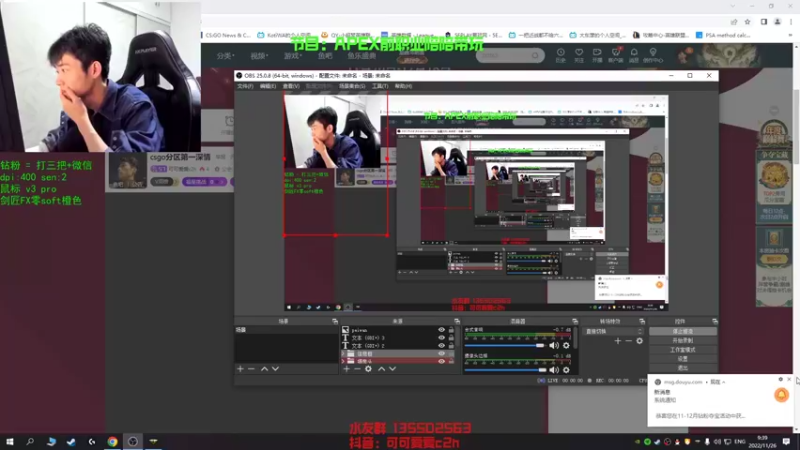Adjust desktop audio volume slider
This screenshot has width=800, height=450.
[505, 345]
